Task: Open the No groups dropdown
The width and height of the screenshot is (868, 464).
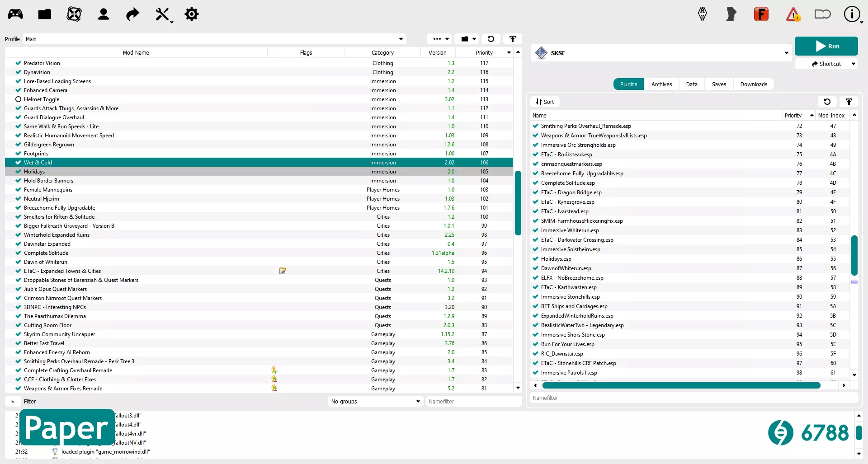Action: [x=376, y=401]
